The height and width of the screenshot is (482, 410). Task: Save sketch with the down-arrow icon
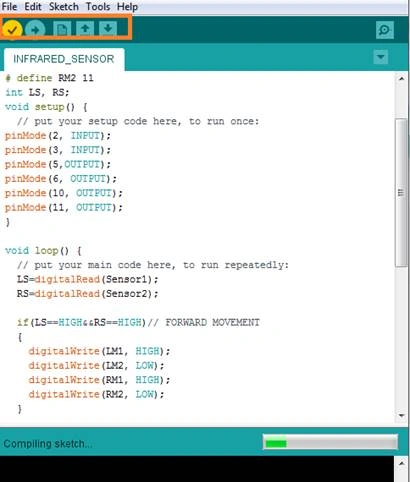pos(108,29)
